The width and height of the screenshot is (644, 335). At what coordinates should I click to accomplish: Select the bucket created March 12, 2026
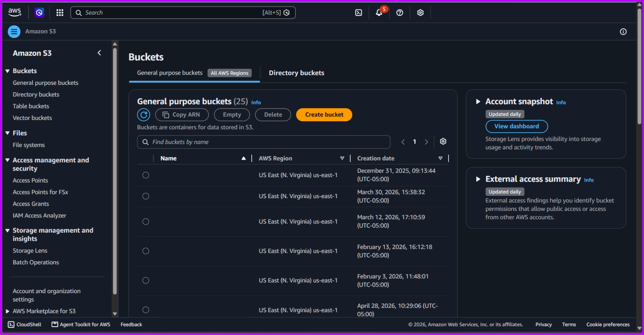(146, 222)
